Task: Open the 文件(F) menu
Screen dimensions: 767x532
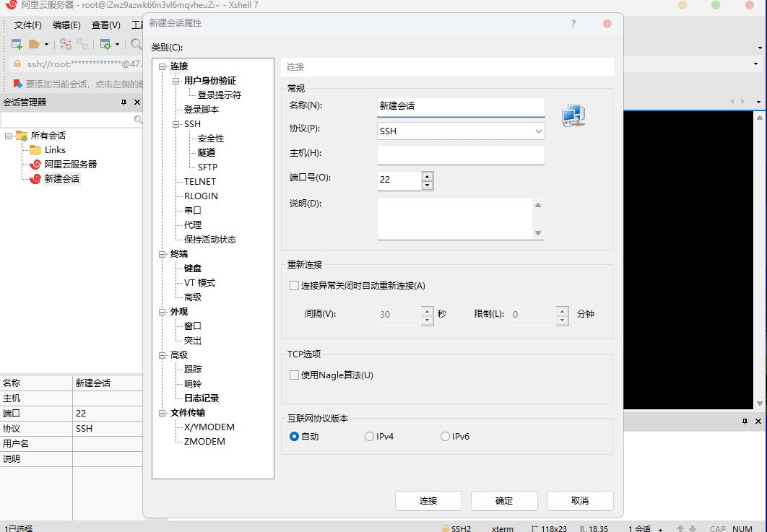Action: (28, 25)
